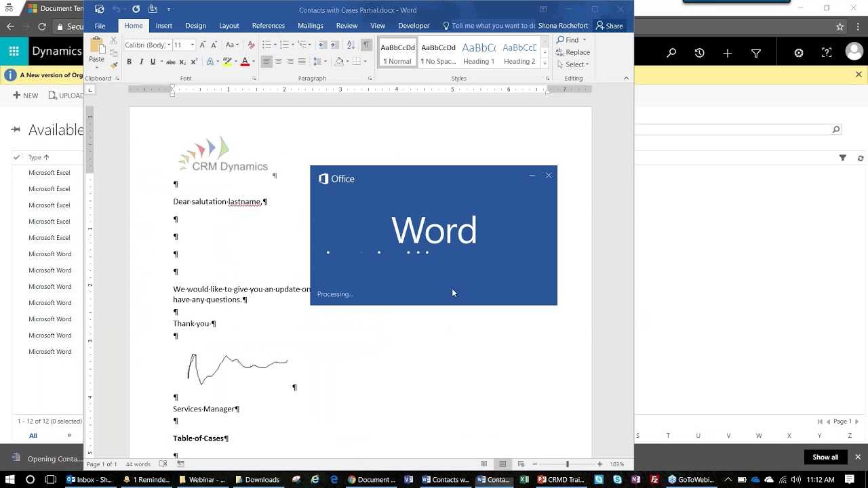Expand the numbering list dropdown arrow
This screenshot has height=488, width=868.
click(x=292, y=45)
